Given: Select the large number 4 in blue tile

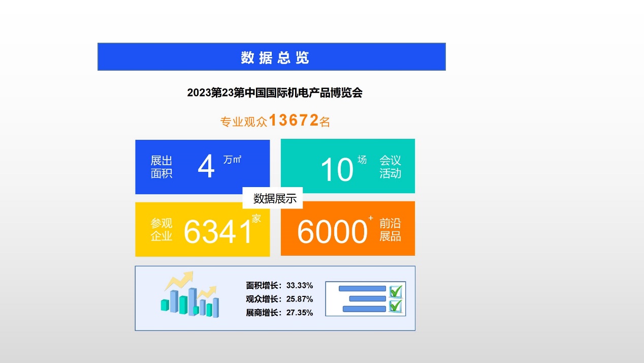Looking at the screenshot, I should pos(206,167).
